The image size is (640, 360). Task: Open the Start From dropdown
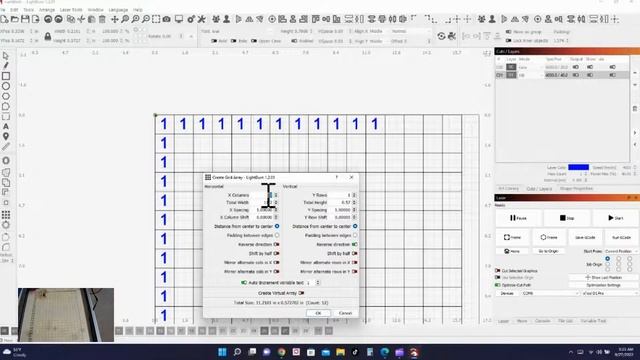pos(621,251)
